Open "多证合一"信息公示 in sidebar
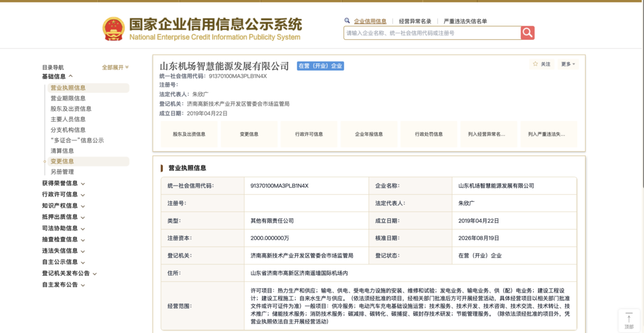 pyautogui.click(x=76, y=140)
